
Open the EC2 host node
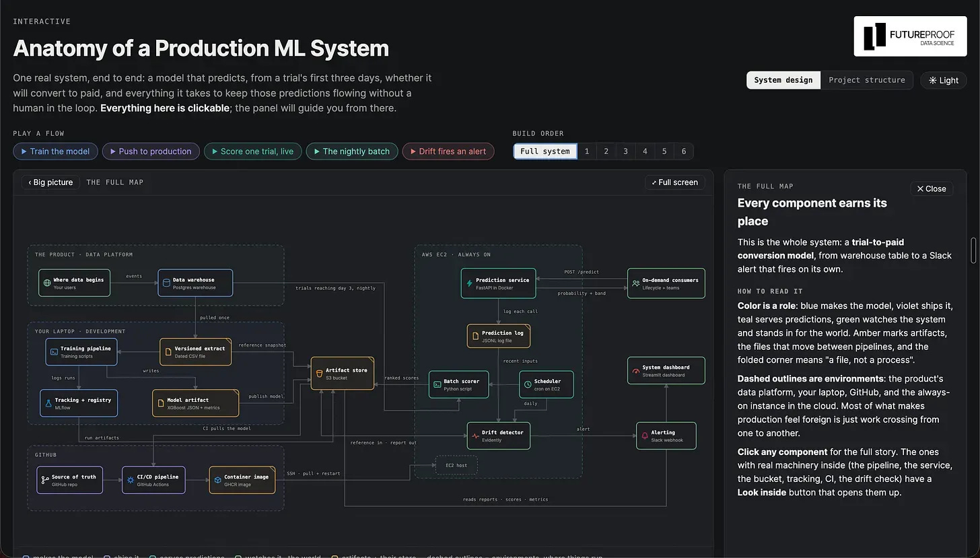pyautogui.click(x=456, y=465)
